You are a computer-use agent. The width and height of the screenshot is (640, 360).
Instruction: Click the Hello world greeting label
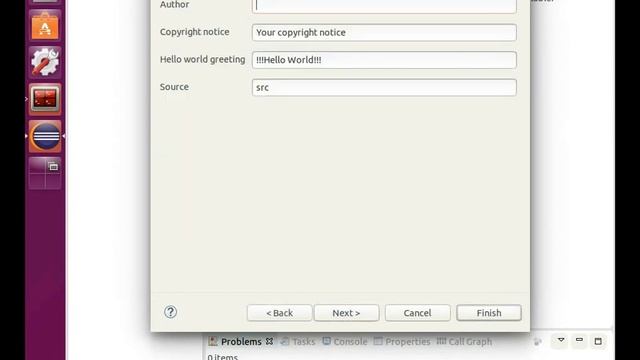[x=203, y=60]
